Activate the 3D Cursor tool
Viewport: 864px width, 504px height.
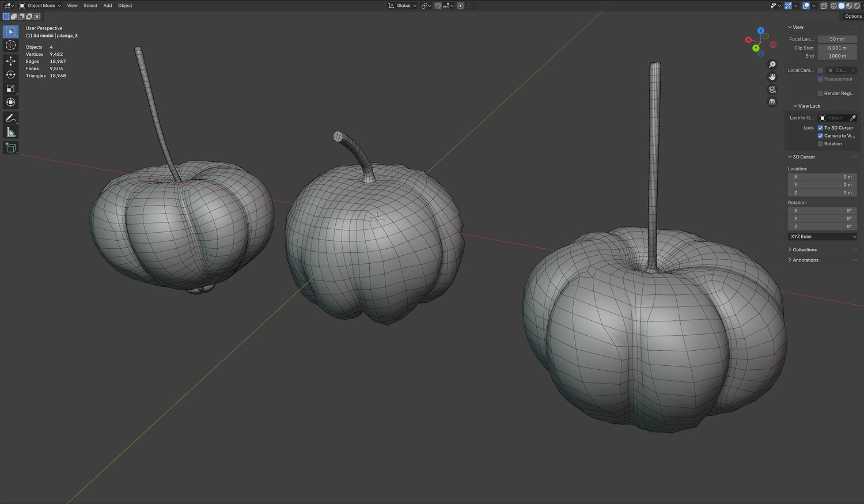point(11,46)
